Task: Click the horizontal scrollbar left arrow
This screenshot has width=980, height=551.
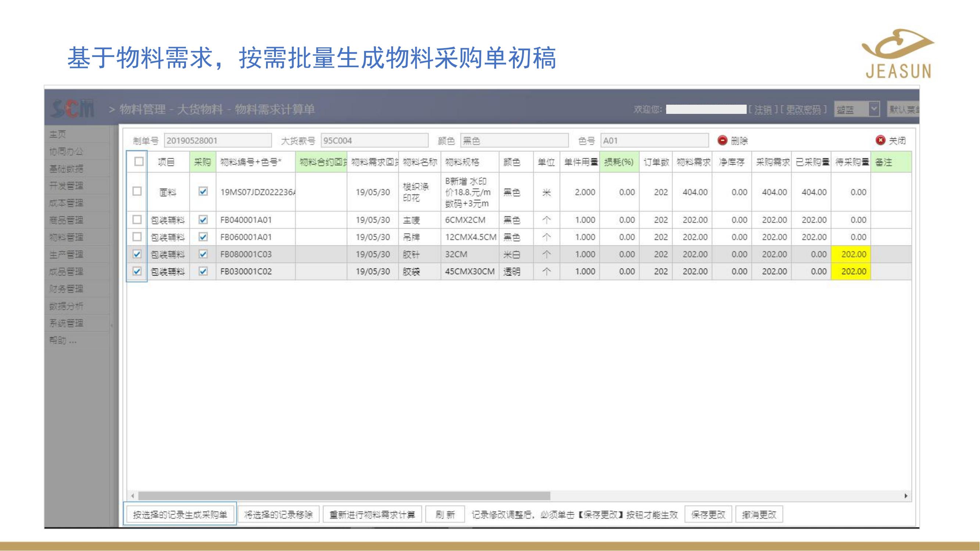Action: point(132,496)
